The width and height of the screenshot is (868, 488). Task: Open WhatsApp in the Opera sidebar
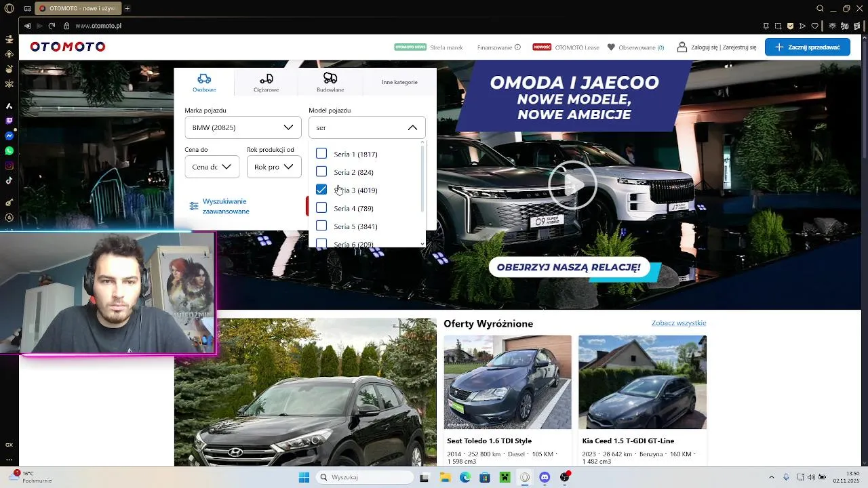(9, 150)
